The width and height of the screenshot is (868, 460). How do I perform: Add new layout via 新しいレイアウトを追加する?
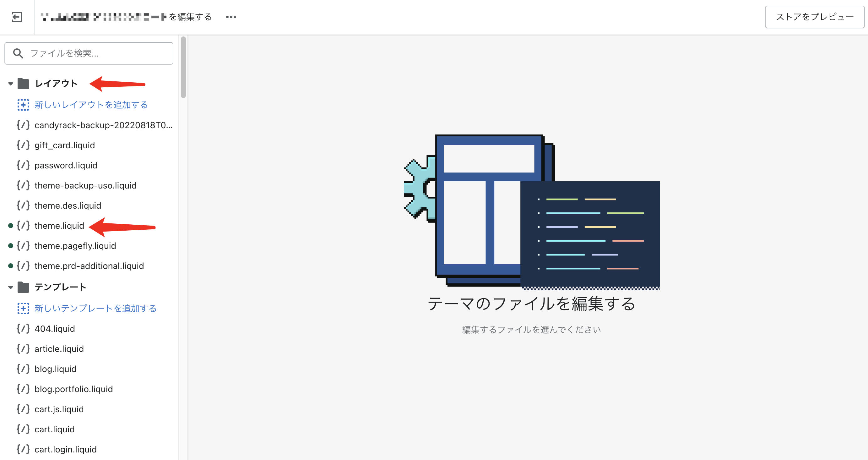point(91,105)
